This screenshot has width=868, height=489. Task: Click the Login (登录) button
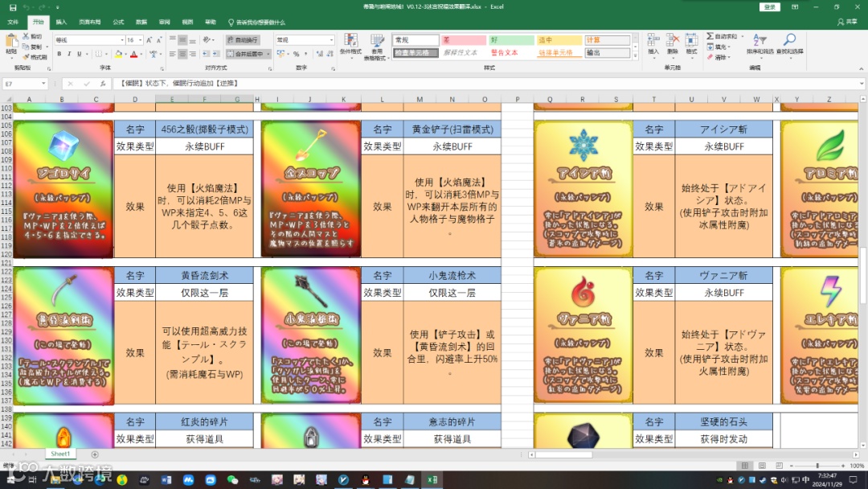[769, 7]
